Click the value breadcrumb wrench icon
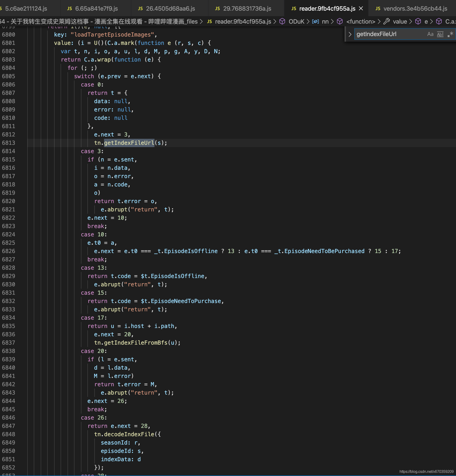This screenshot has width=456, height=476. point(387,22)
